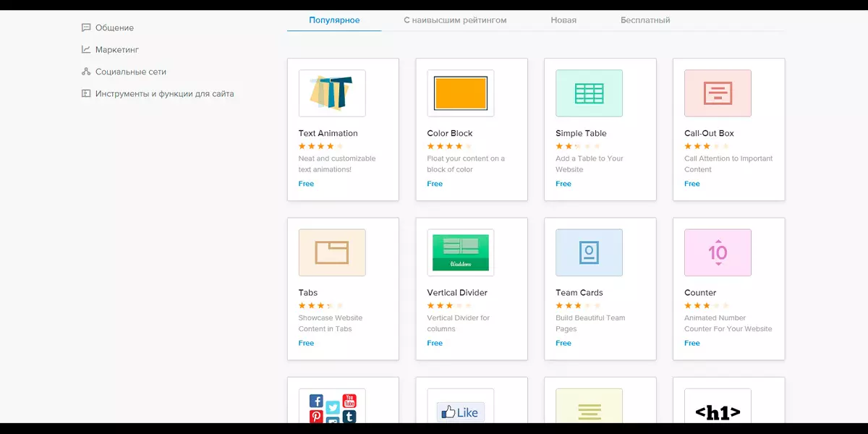Switch to the Бесплатный tab
This screenshot has width=868, height=434.
tap(645, 20)
